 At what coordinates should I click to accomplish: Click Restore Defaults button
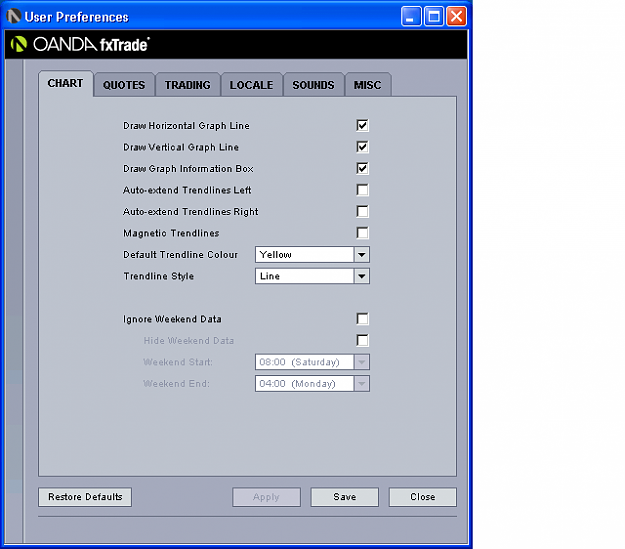pyautogui.click(x=85, y=497)
